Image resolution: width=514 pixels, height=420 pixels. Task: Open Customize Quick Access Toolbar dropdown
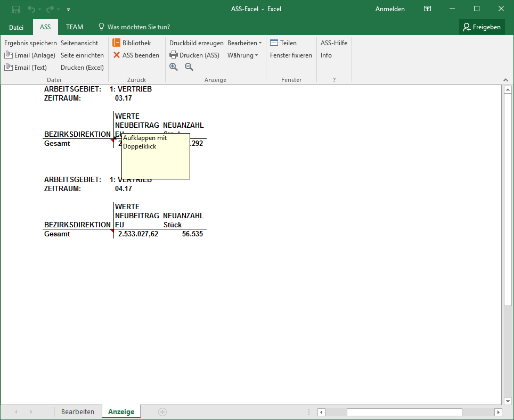(x=68, y=10)
